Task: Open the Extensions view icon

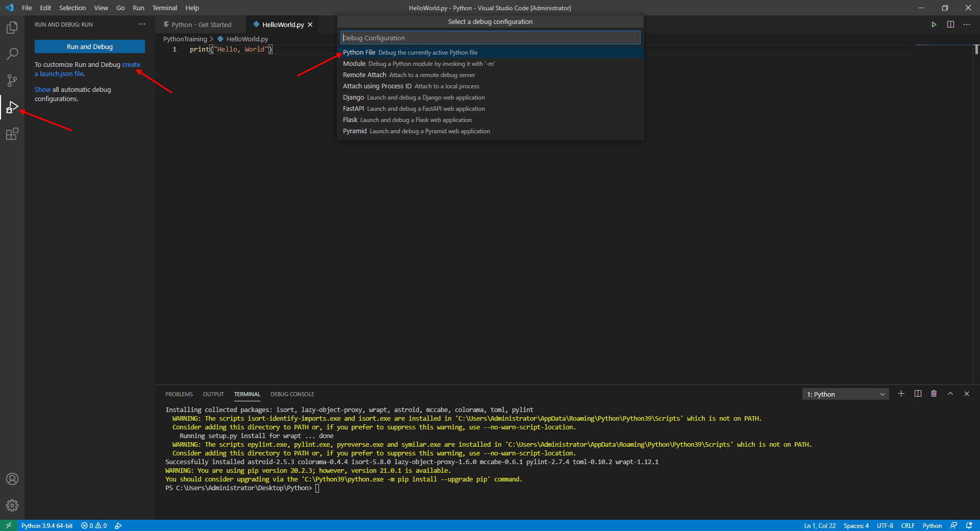Action: (x=12, y=134)
